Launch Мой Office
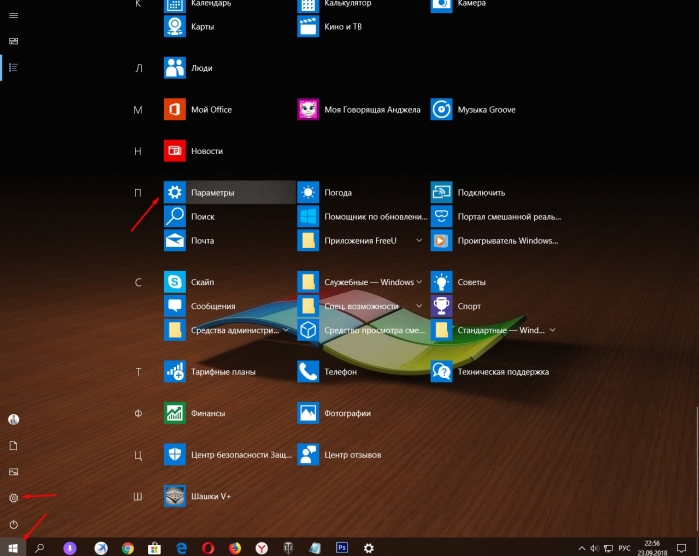 [198, 110]
